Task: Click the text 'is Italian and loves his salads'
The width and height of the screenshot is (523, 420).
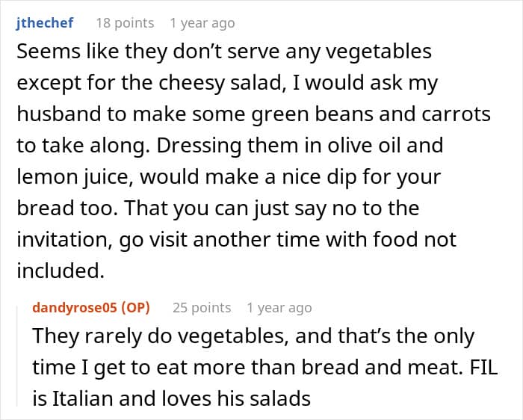Action: (171, 398)
